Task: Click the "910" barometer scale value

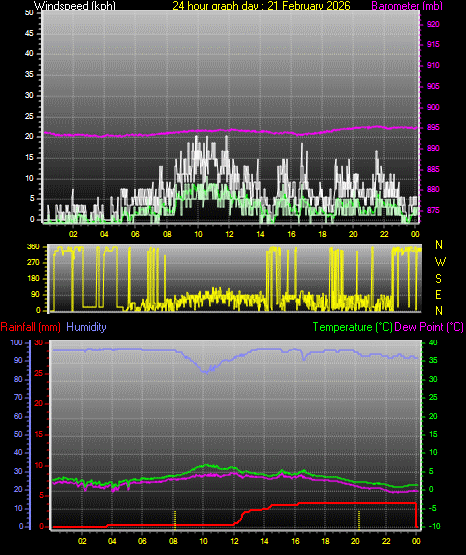Action: [433, 65]
